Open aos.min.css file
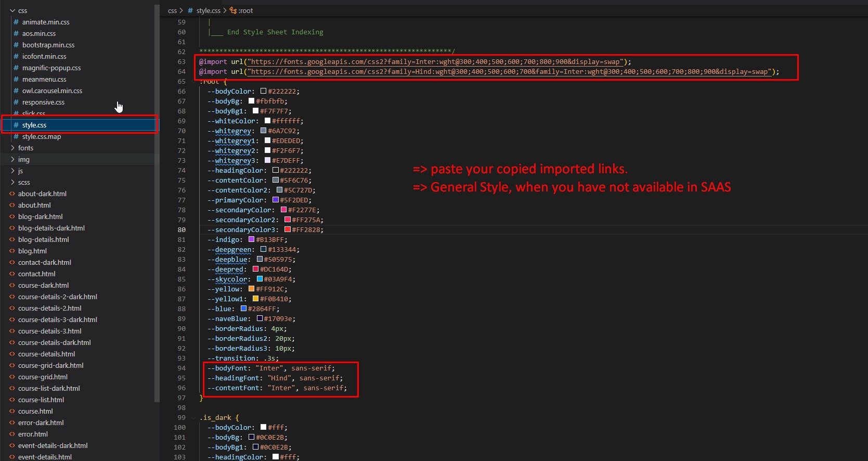 tap(38, 33)
